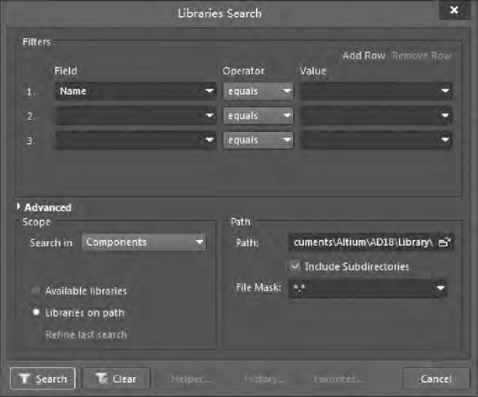Click the Path text field

[363, 242]
